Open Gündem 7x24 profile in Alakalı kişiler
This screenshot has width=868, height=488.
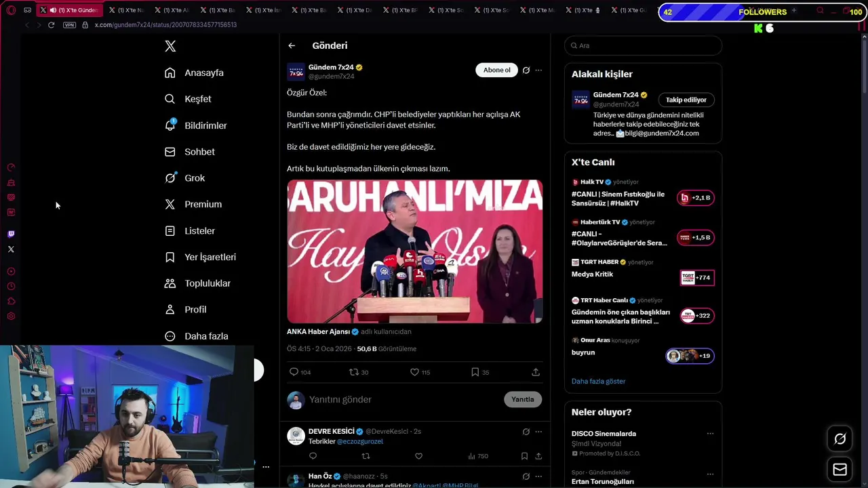[x=616, y=95]
